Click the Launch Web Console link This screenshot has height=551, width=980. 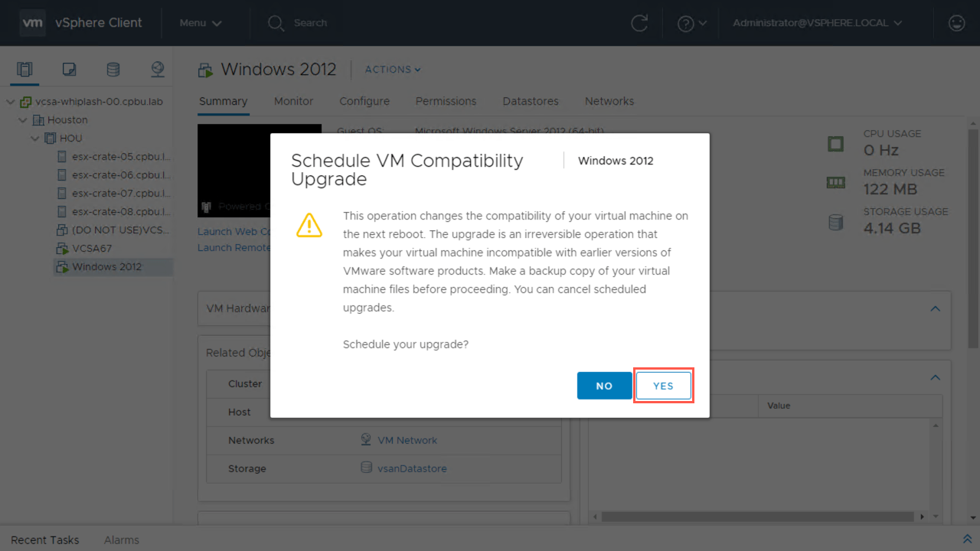pos(234,231)
